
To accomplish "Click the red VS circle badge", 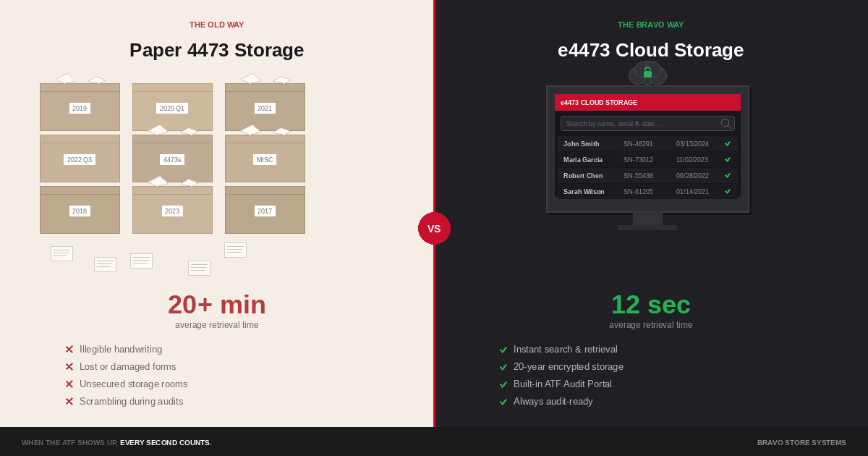I will tap(434, 229).
